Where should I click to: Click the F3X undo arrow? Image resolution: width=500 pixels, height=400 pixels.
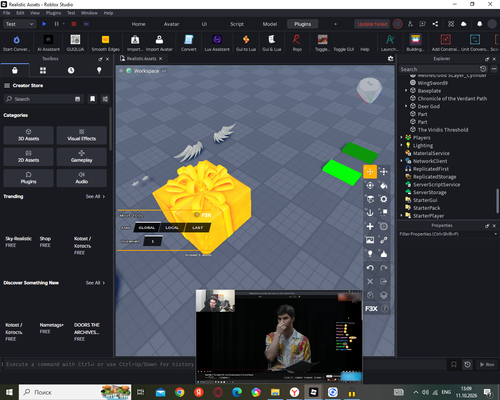pyautogui.click(x=370, y=268)
